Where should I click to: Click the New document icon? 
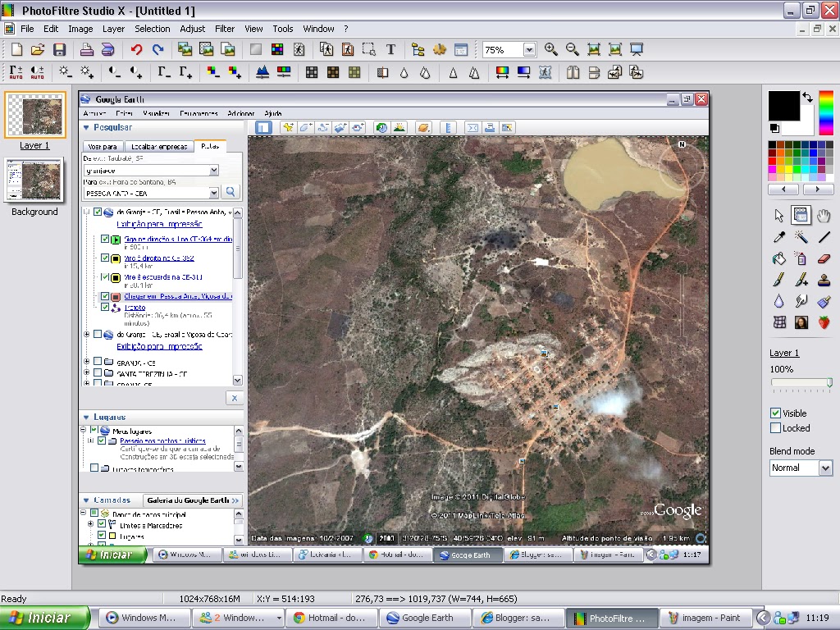(x=16, y=50)
